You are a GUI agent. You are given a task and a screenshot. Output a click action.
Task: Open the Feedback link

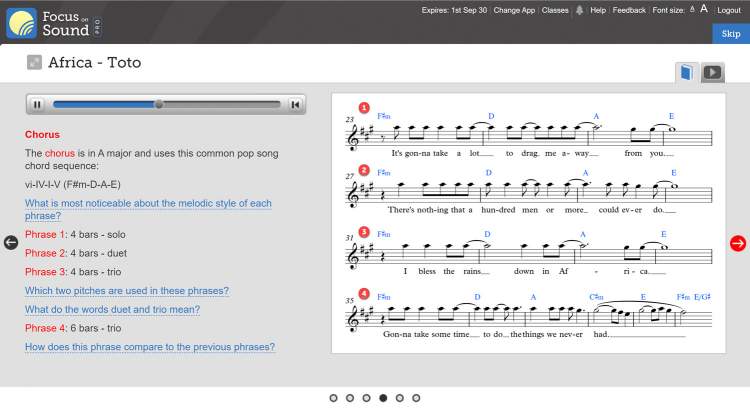click(x=629, y=10)
